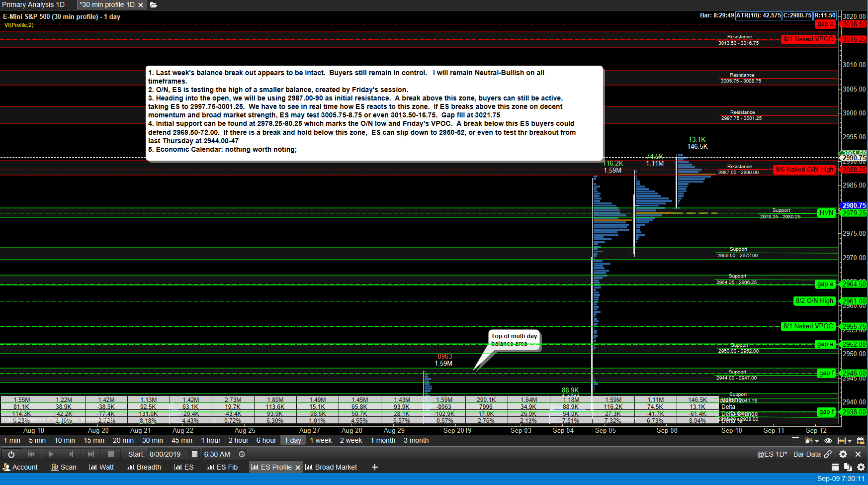Select the 5 min timeframe
Viewport: 868px width, 485px height.
click(37, 440)
